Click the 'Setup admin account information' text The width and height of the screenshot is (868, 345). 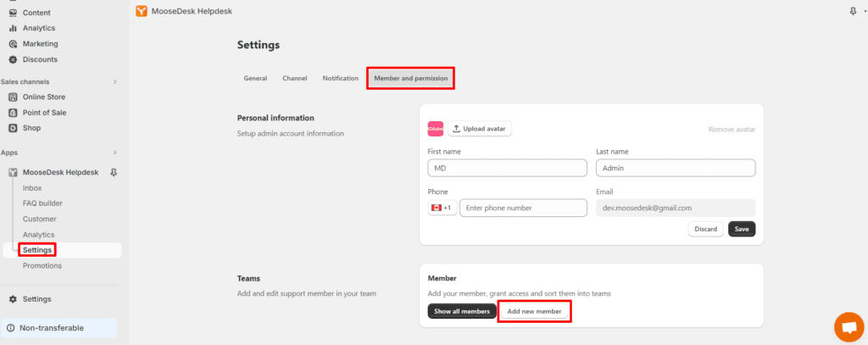pos(291,133)
